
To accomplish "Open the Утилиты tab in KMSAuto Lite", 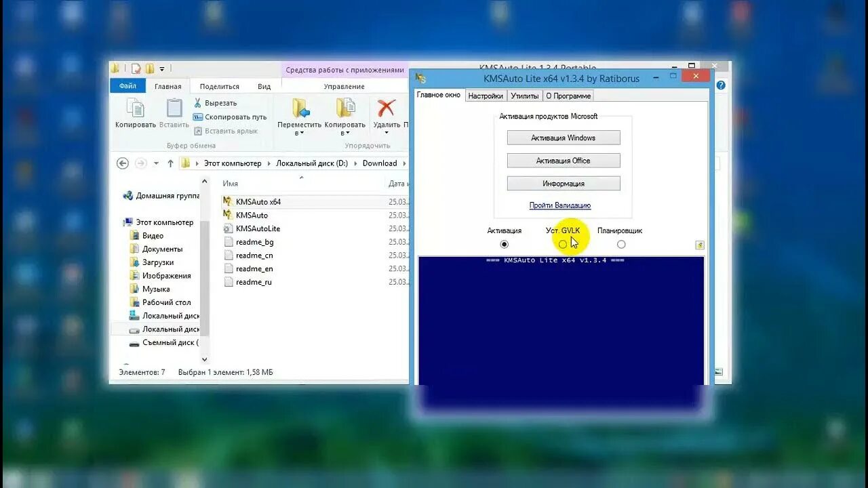I will tap(525, 96).
